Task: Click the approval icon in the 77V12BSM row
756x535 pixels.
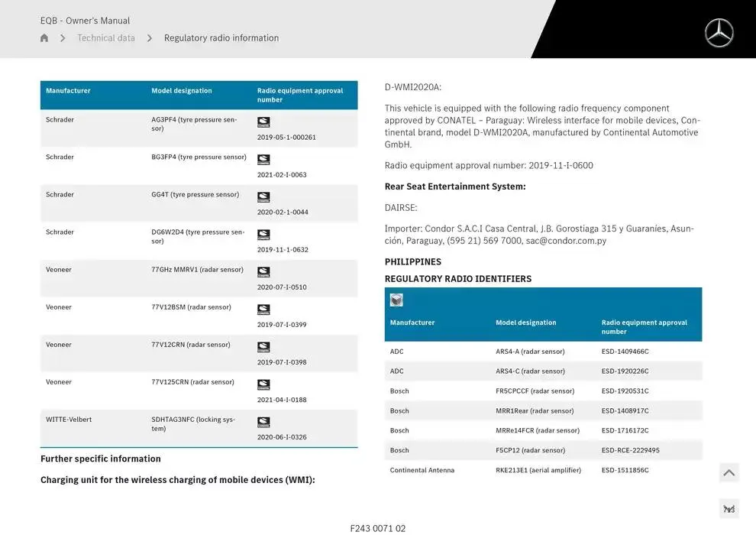Action: (x=263, y=310)
